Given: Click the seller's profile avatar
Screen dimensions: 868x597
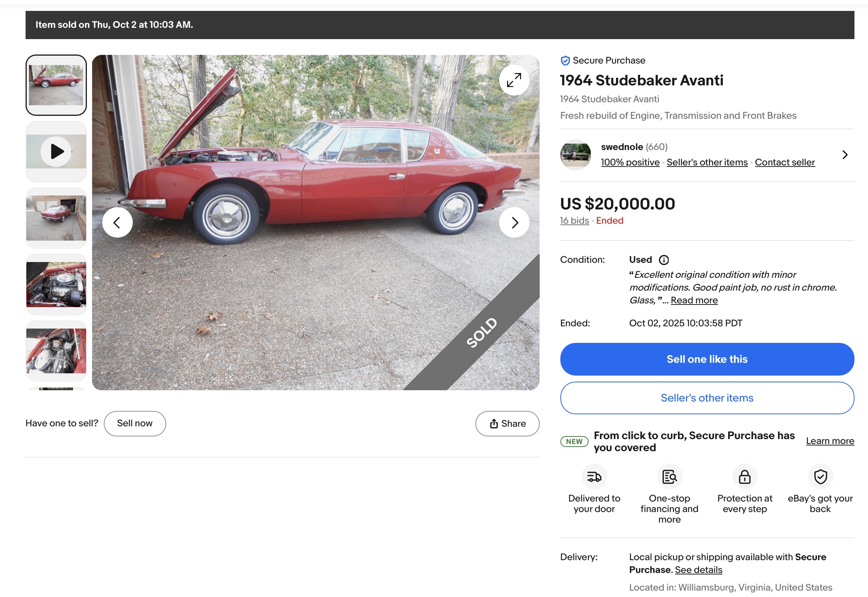Looking at the screenshot, I should [575, 155].
